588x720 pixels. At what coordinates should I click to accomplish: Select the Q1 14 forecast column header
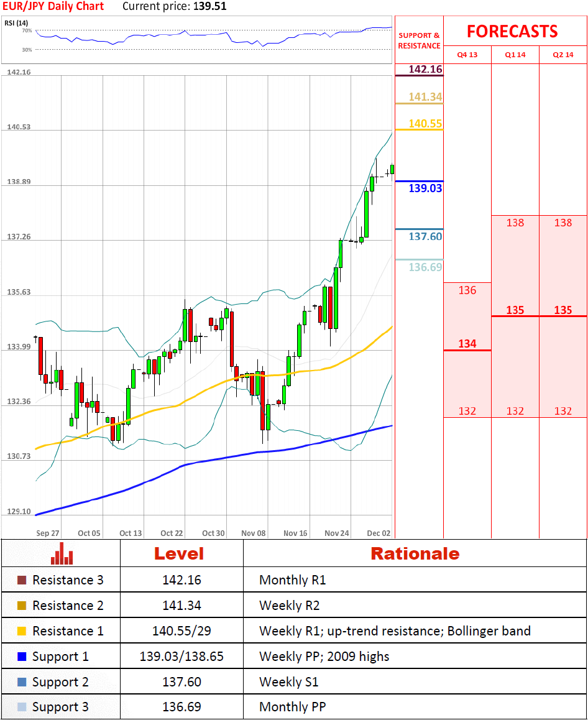tap(515, 55)
